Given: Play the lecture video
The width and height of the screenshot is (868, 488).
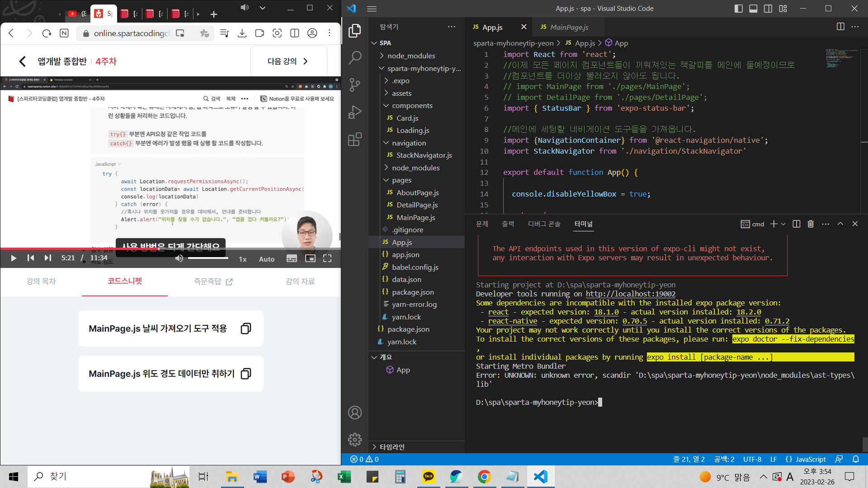Looking at the screenshot, I should [13, 258].
